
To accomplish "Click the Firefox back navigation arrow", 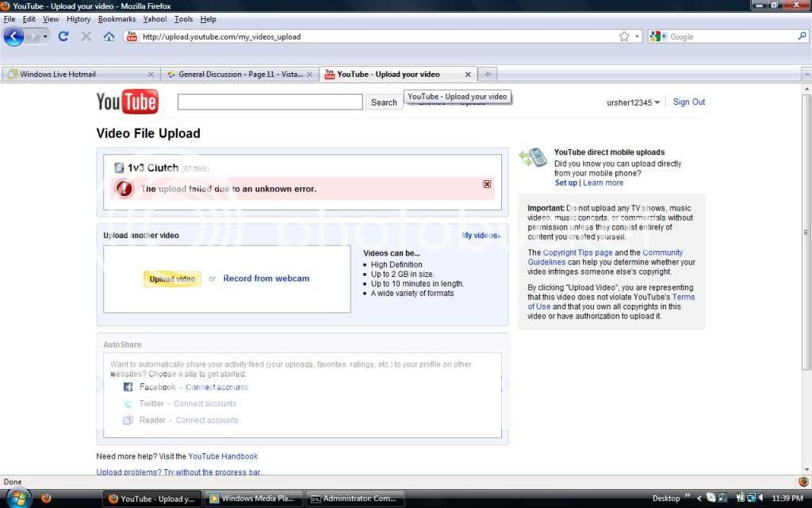I will [13, 37].
